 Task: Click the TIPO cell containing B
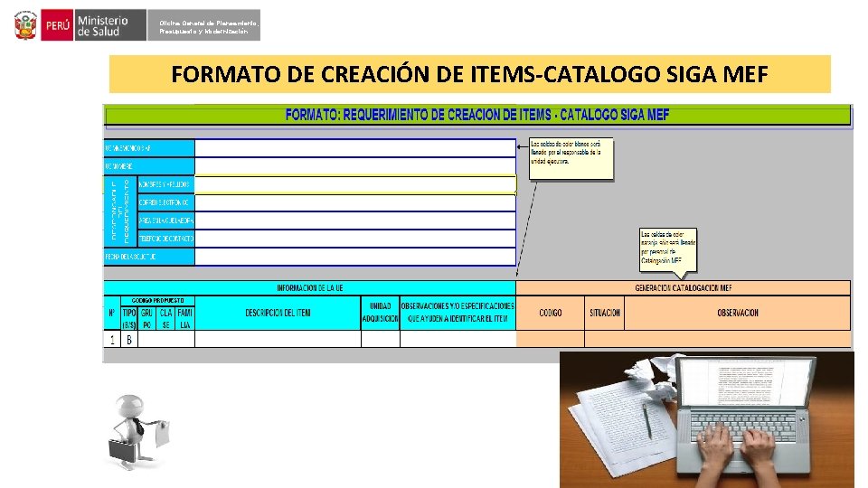(x=129, y=339)
